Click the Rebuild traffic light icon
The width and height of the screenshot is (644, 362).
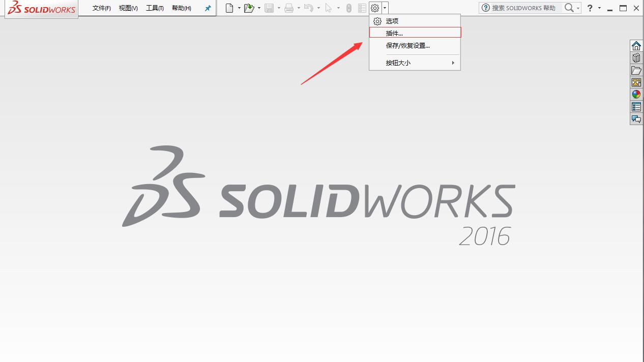(x=348, y=8)
